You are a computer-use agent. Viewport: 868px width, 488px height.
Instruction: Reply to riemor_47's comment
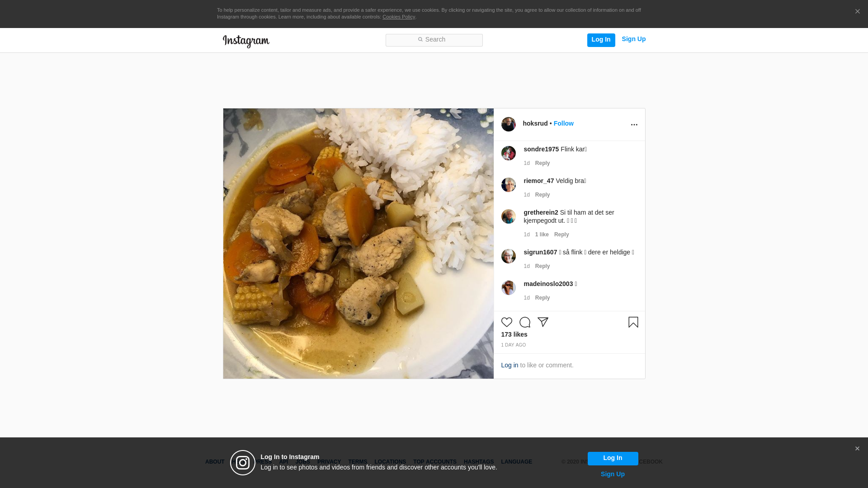(x=542, y=195)
